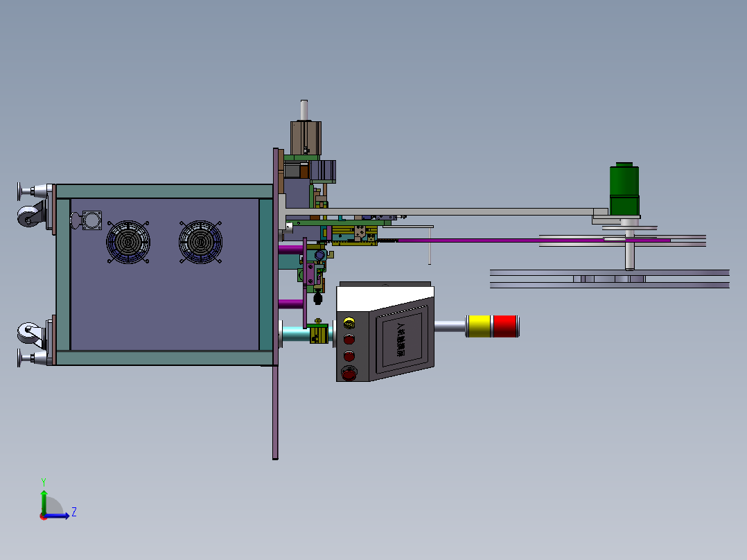The image size is (747, 560).
Task: Pick the top red button below the yellow one
Action: tap(349, 340)
